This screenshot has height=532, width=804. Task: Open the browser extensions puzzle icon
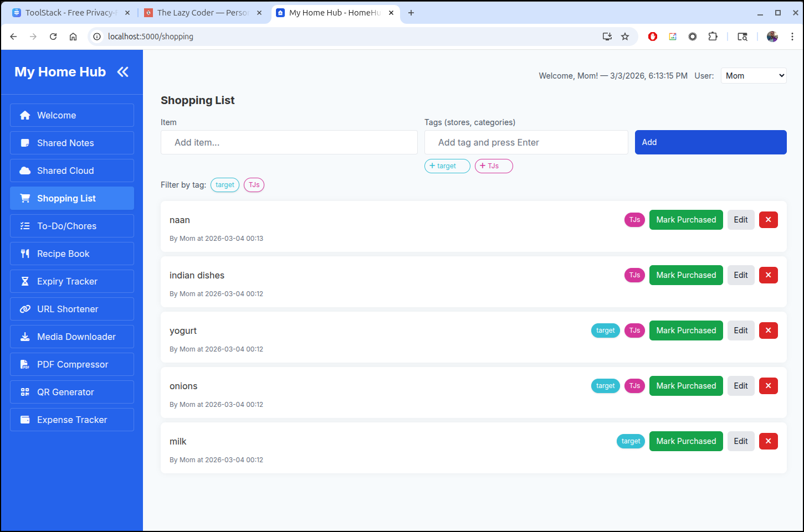713,37
